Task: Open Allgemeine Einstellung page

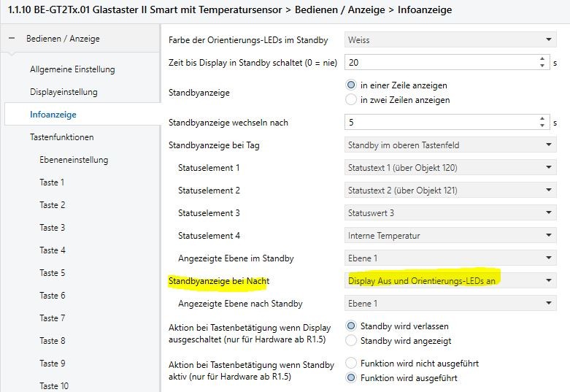Action: [72, 69]
